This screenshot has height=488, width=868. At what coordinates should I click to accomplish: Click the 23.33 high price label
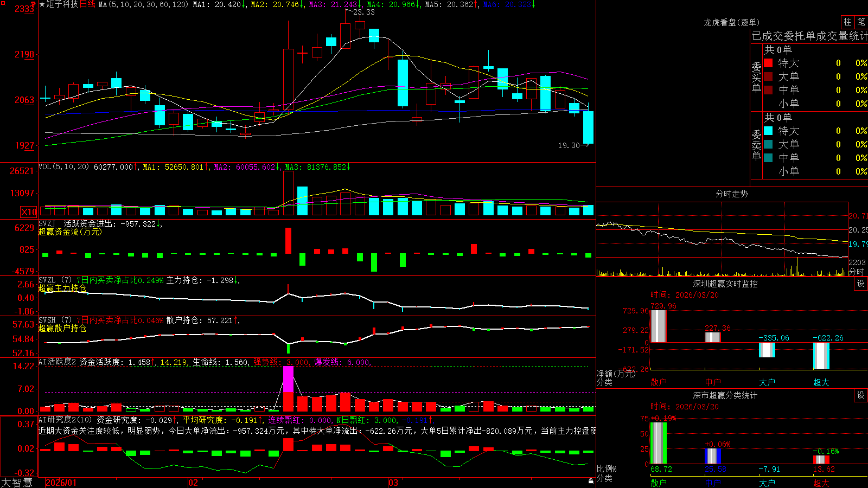363,12
